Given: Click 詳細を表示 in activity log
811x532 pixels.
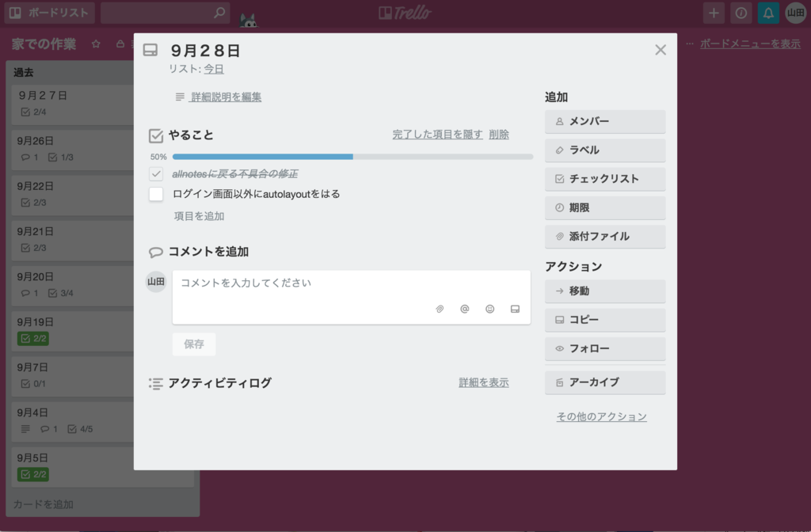Looking at the screenshot, I should 484,382.
